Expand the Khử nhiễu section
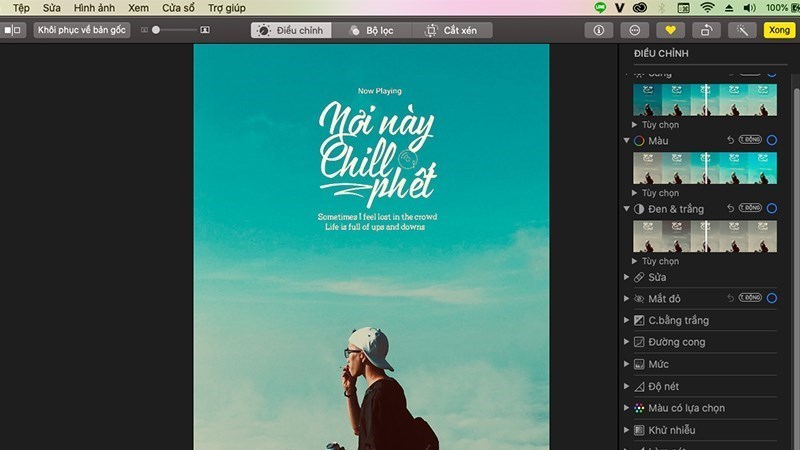Viewport: 800px width, 450px height. click(x=627, y=430)
